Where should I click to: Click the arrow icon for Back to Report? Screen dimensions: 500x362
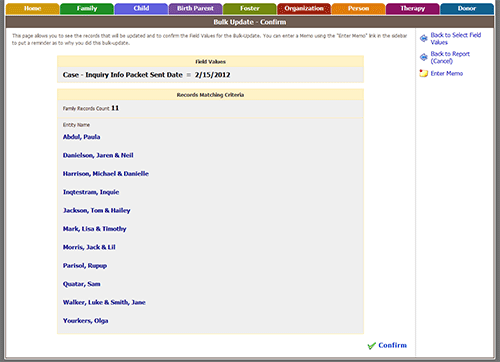(424, 57)
